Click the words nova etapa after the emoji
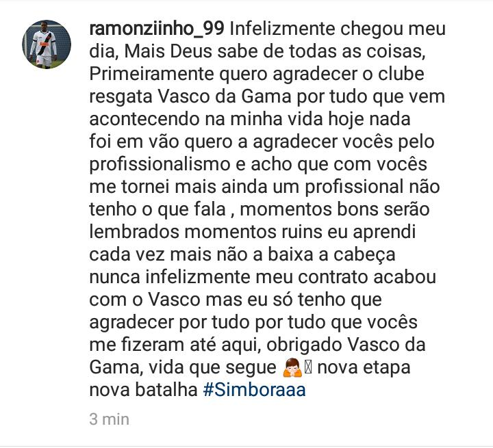493x448 pixels. pyautogui.click(x=364, y=367)
